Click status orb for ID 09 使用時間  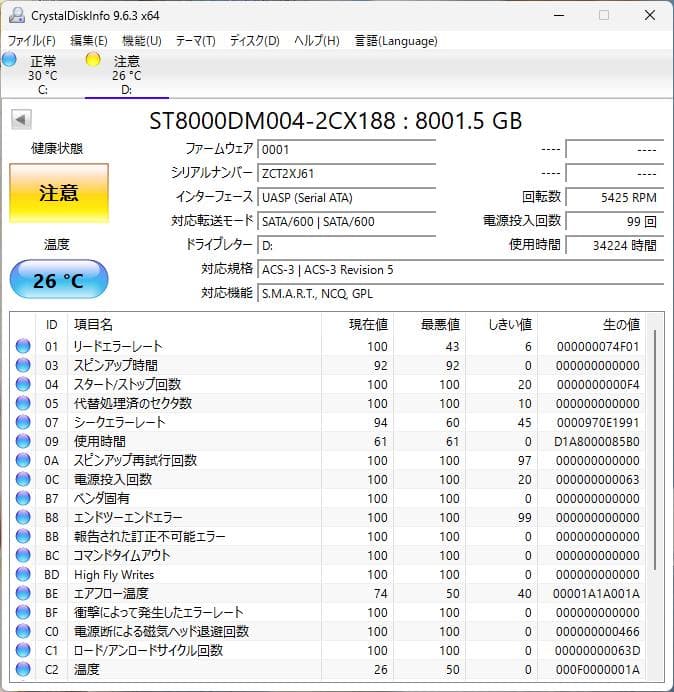23,441
